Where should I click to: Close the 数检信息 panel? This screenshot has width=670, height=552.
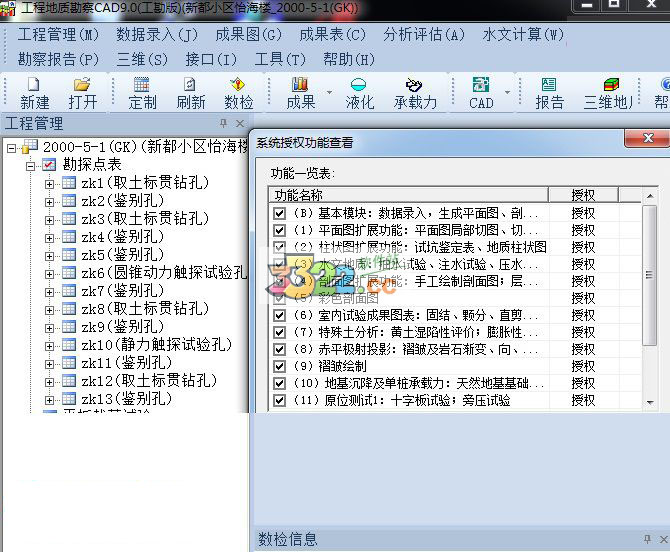(664, 539)
